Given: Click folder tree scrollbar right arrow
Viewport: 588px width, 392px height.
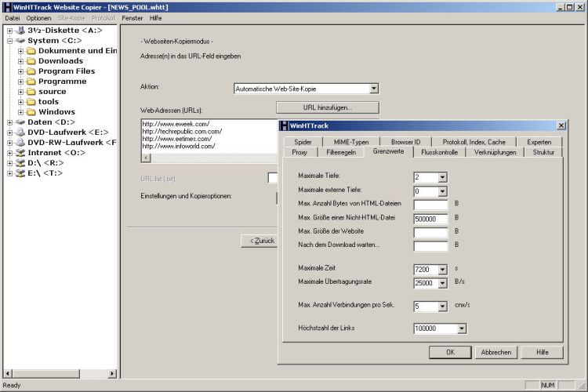Looking at the screenshot, I should [112, 374].
